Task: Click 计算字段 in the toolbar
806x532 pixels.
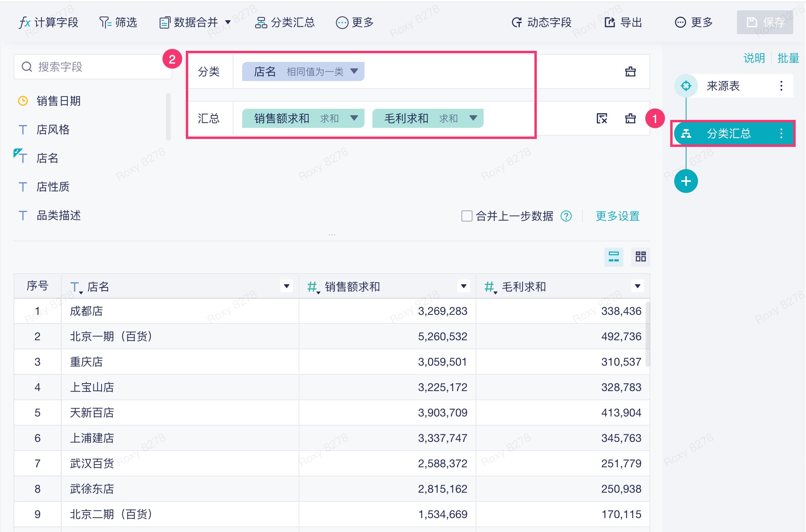Action: point(49,23)
